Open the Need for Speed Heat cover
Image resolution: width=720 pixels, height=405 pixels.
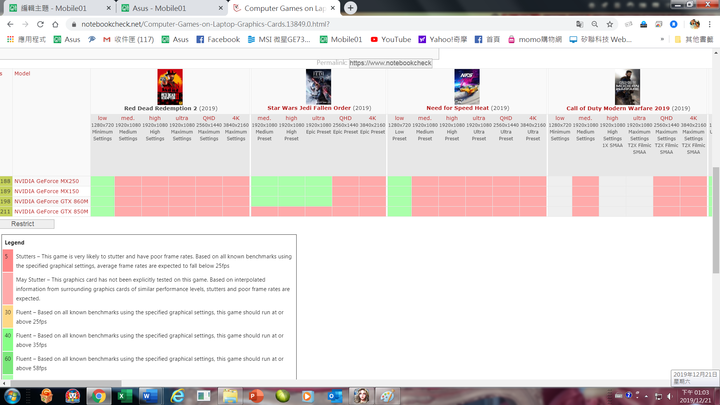[x=467, y=87]
